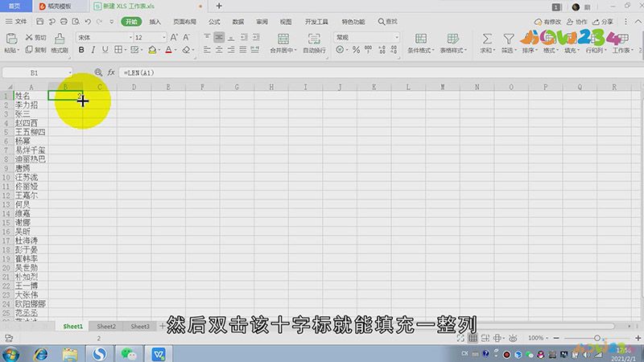This screenshot has height=362, width=644.
Task: Click the Copy icon
Action: [x=29, y=50]
